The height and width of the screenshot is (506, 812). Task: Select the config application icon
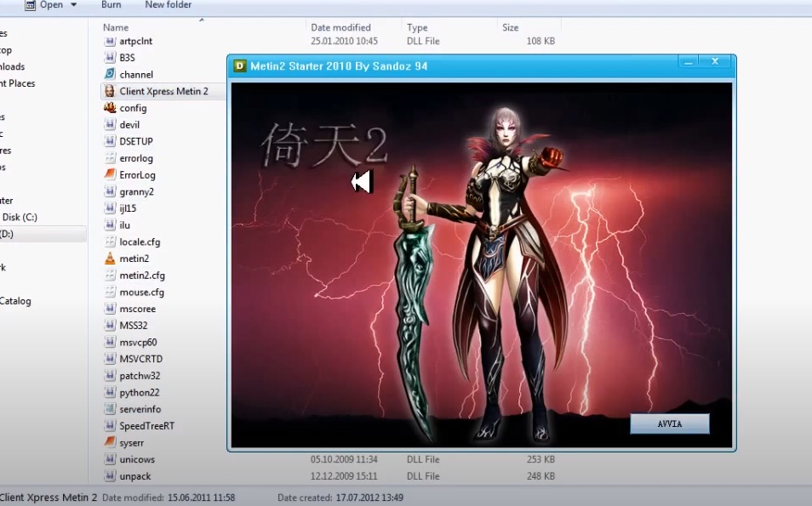[x=110, y=108]
